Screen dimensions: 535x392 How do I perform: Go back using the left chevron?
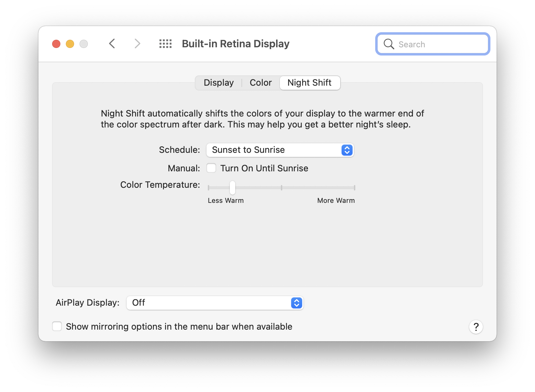point(112,44)
